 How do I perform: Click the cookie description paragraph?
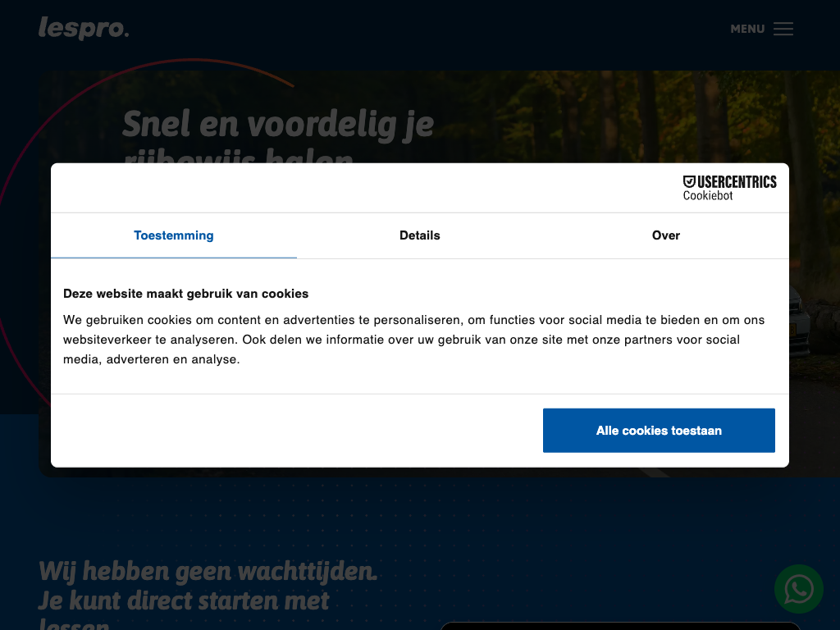click(x=413, y=340)
